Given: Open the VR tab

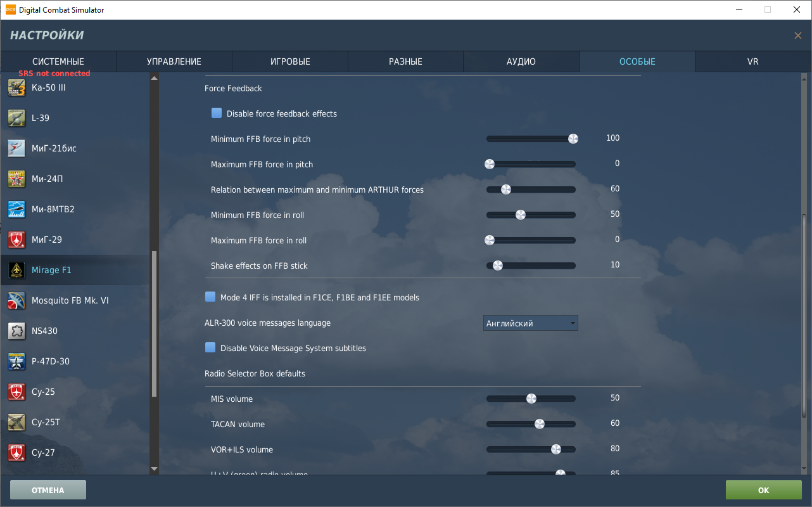Looking at the screenshot, I should [753, 61].
